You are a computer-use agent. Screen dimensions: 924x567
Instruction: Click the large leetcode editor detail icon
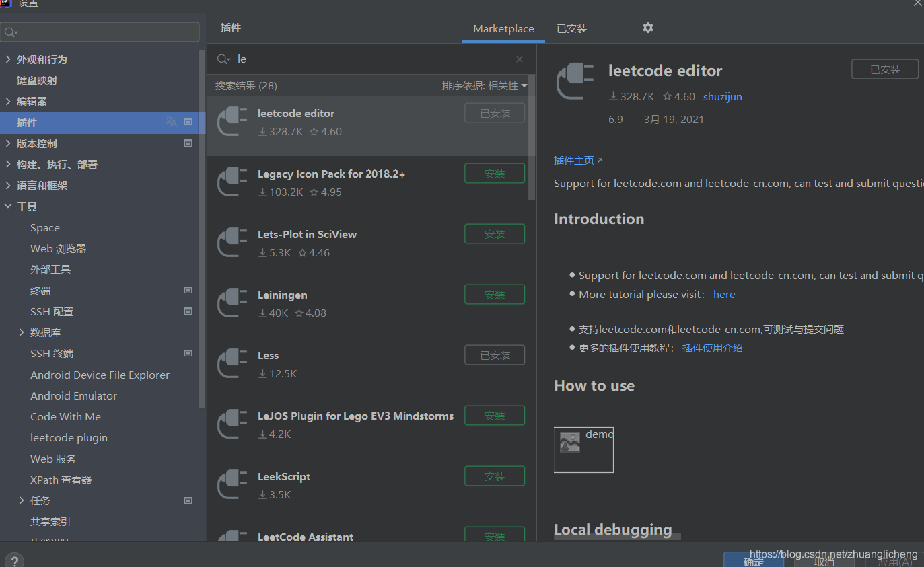tap(575, 81)
